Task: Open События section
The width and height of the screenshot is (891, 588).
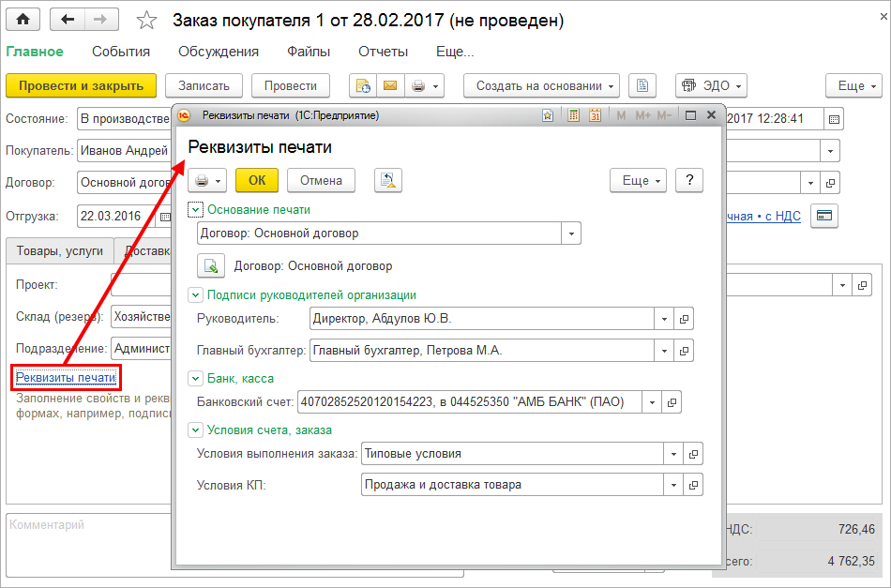Action: point(121,52)
